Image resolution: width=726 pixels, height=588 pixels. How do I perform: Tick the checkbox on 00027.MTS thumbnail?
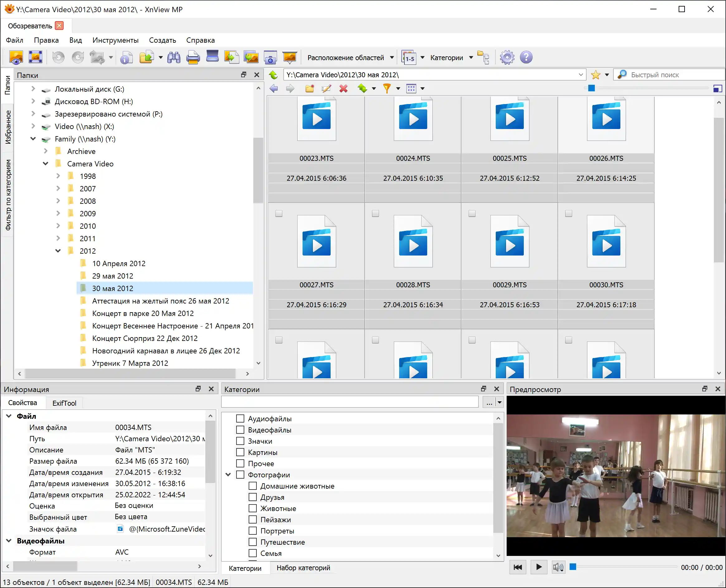coord(279,213)
